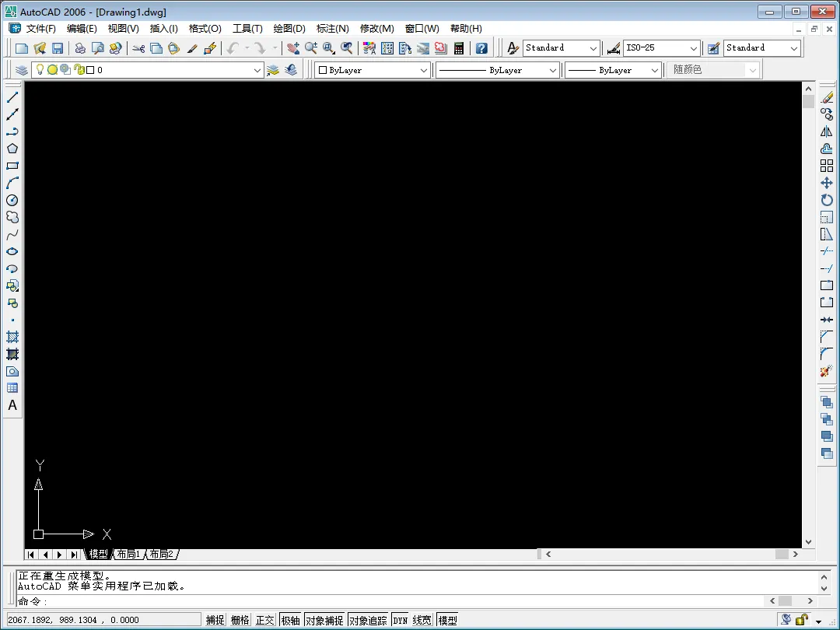Toggle 极轴 polar tracking in status bar
Viewport: 840px width, 630px height.
tap(290, 620)
